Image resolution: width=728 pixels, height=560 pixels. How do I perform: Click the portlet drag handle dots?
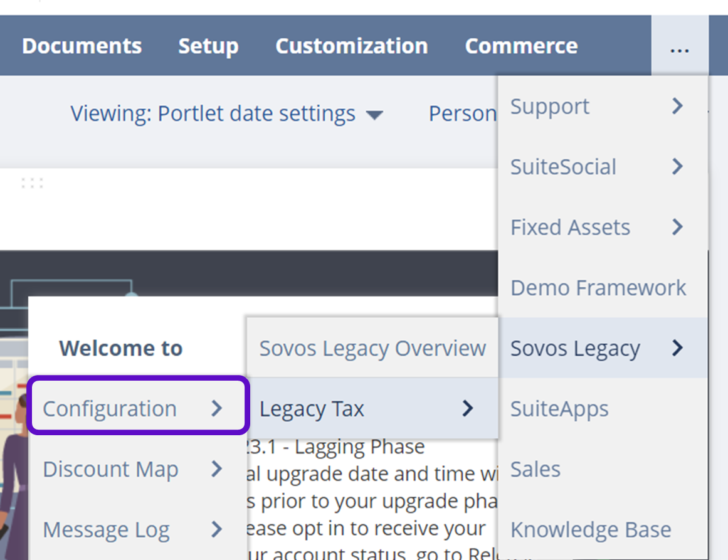(x=32, y=183)
